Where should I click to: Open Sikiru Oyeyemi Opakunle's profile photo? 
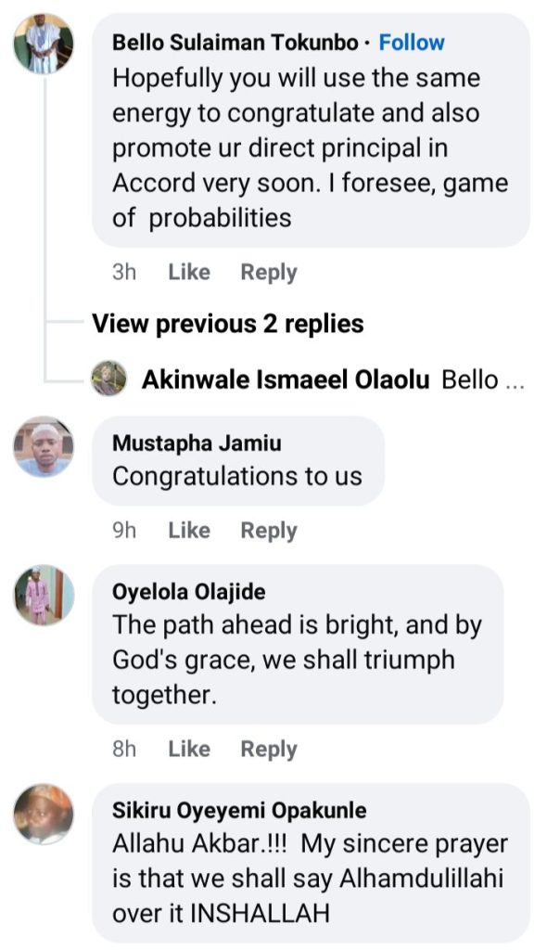pyautogui.click(x=44, y=814)
